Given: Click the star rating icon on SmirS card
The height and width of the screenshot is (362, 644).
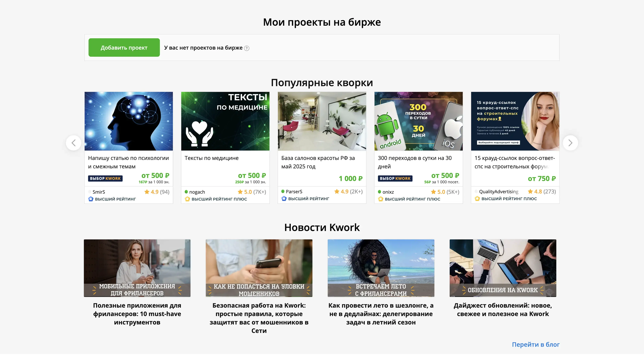Looking at the screenshot, I should click(x=147, y=192).
